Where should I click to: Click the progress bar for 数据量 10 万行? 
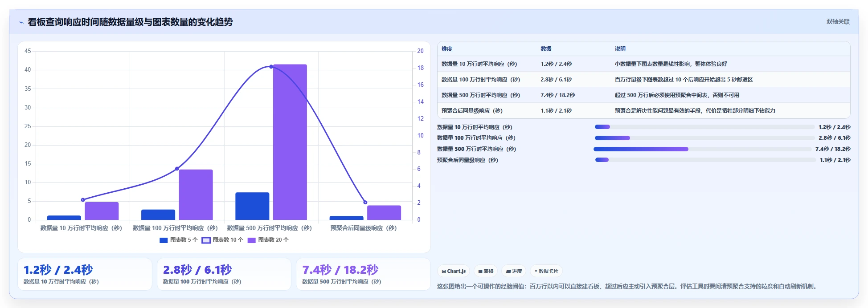point(704,127)
